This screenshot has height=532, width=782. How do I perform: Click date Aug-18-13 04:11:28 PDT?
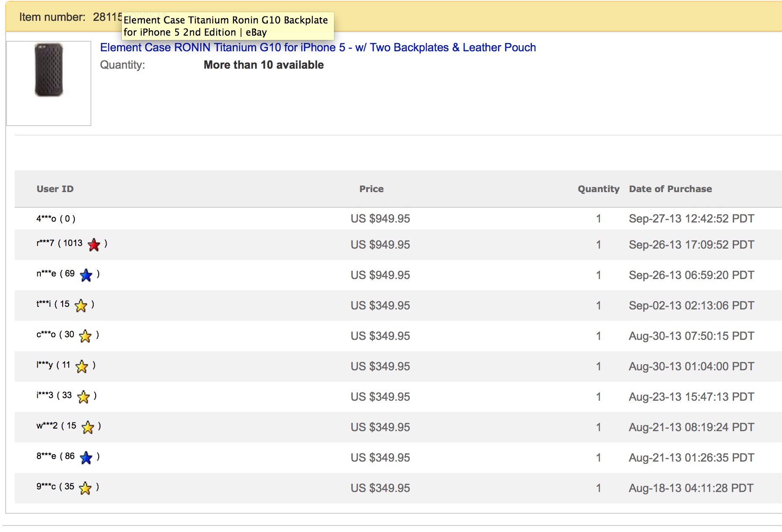click(691, 488)
